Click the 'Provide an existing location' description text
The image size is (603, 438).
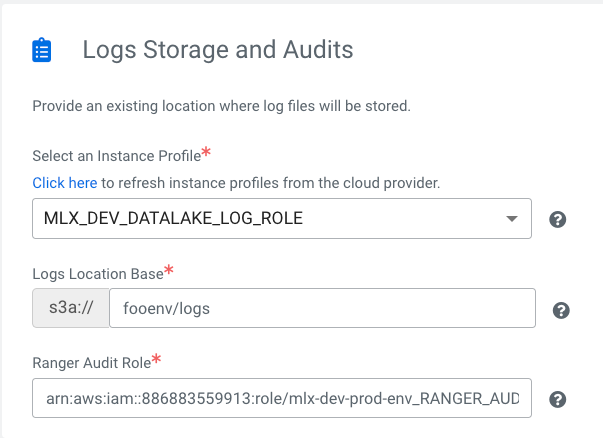(221, 106)
